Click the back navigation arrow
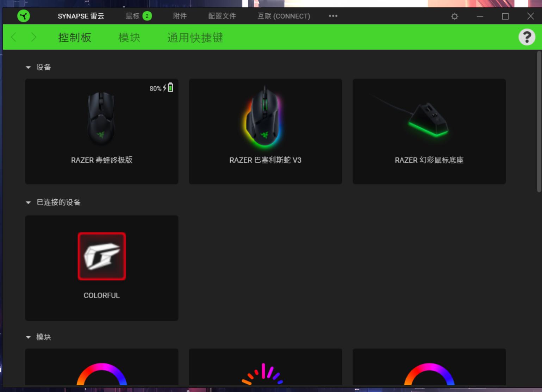Viewport: 542px width, 392px height. 14,37
